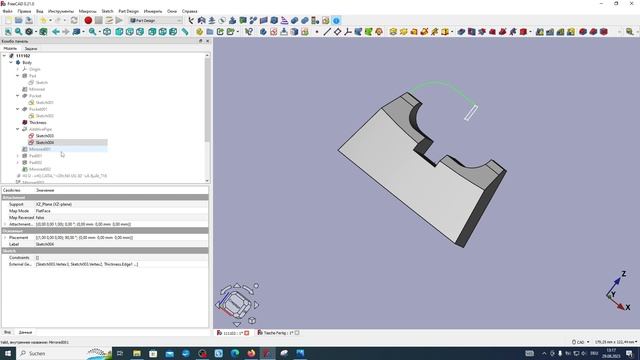
Task: Click the create body icon
Action: coord(263,32)
